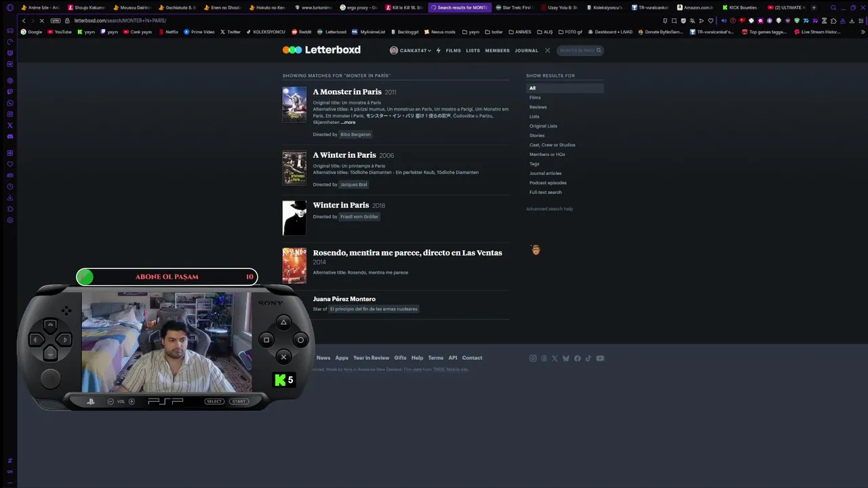The image size is (868, 488).
Task: Open the sidebar history clock icon
Action: 9,186
